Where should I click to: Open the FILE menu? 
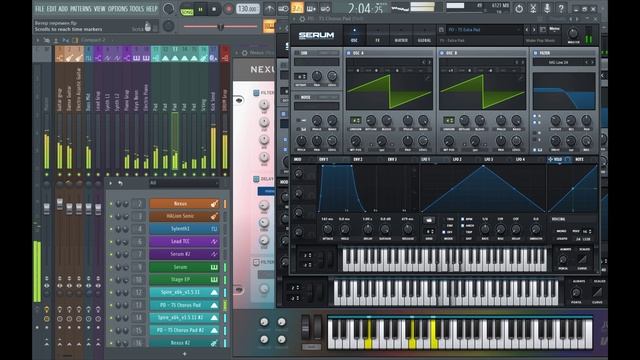(40, 9)
